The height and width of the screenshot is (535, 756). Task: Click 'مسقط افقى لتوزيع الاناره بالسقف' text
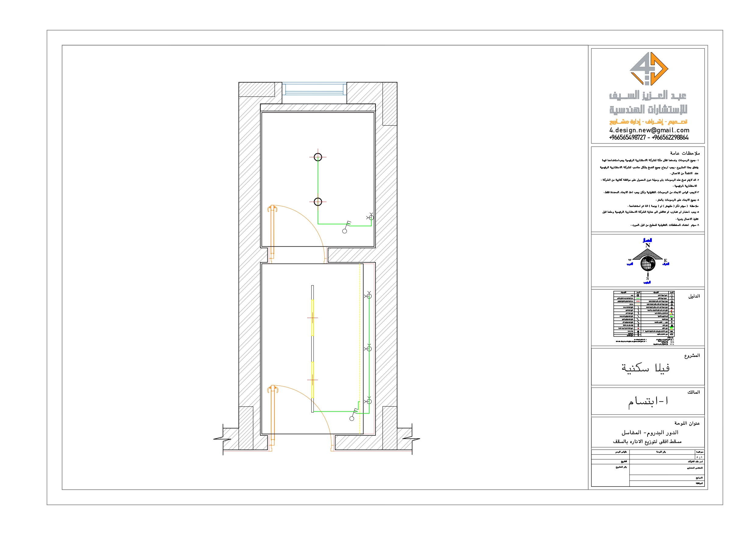(647, 441)
